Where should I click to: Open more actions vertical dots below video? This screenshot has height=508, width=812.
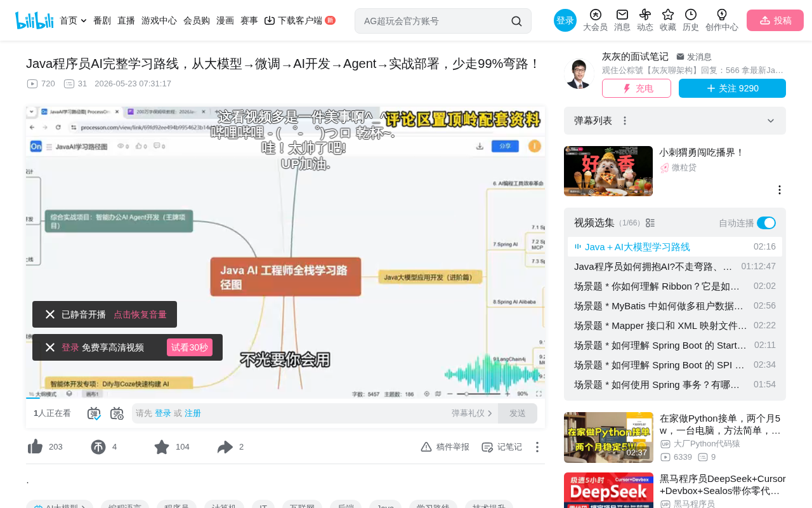(x=537, y=447)
